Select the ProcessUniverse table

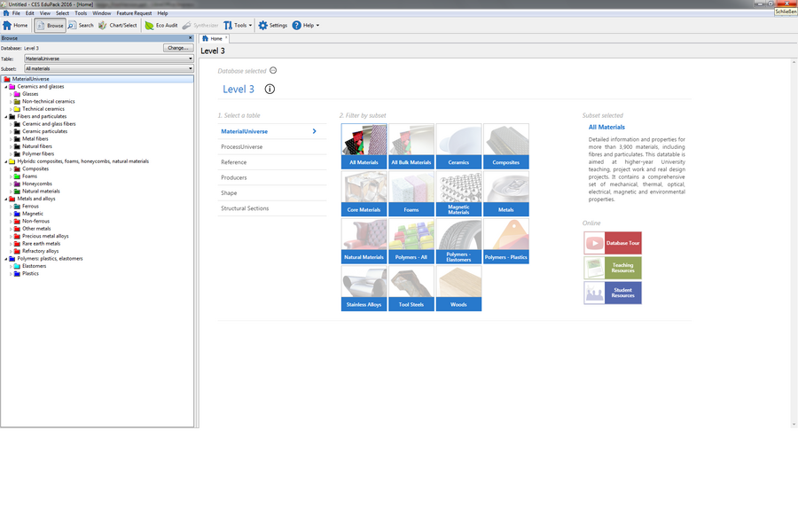point(241,147)
